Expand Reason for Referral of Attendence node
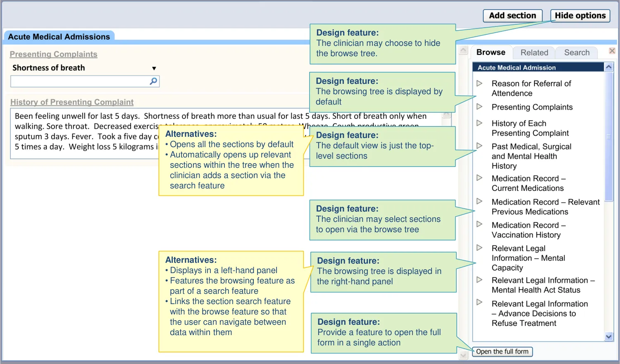 [x=479, y=83]
